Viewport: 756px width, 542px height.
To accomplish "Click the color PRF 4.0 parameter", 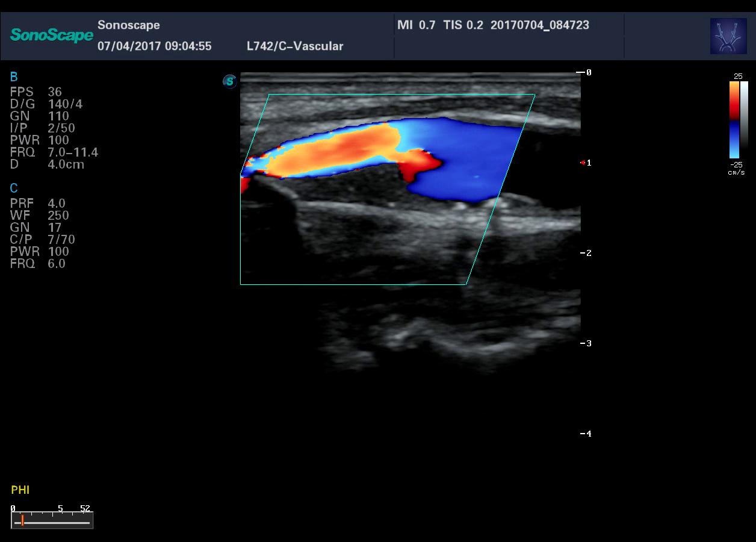I will pos(56,204).
